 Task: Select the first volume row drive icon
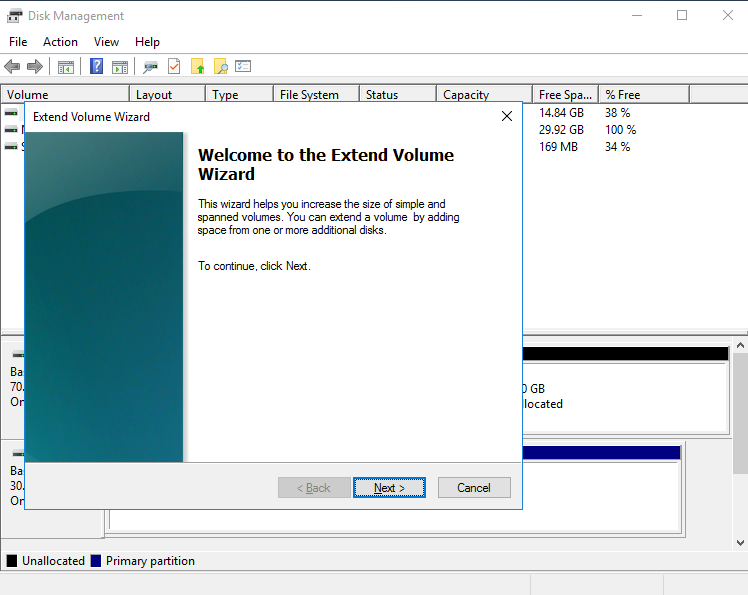coord(11,112)
